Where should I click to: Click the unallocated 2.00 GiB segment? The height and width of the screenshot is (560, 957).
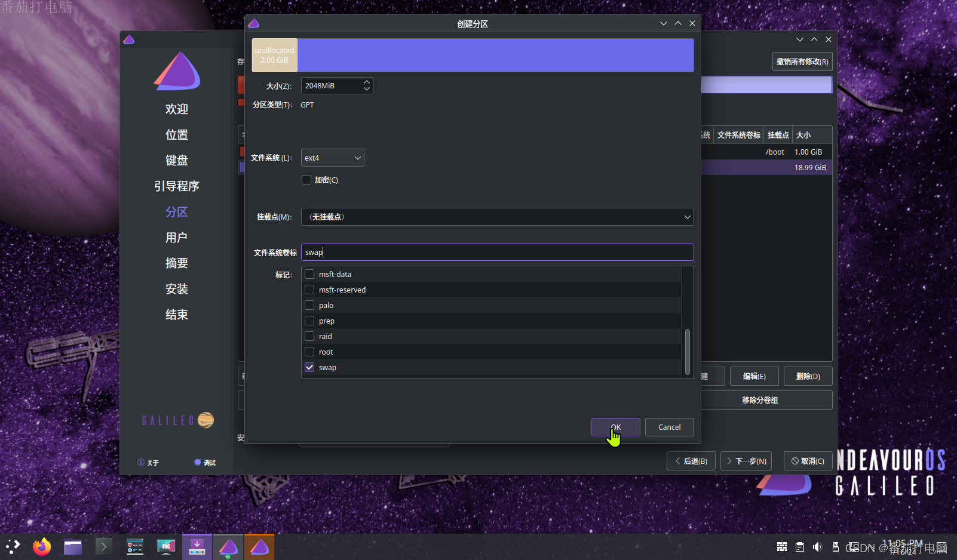275,56
